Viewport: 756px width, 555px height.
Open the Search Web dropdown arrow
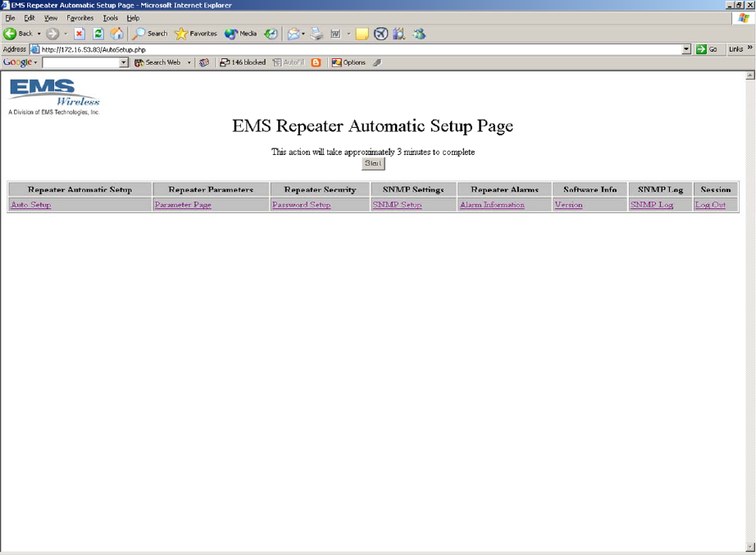[189, 62]
